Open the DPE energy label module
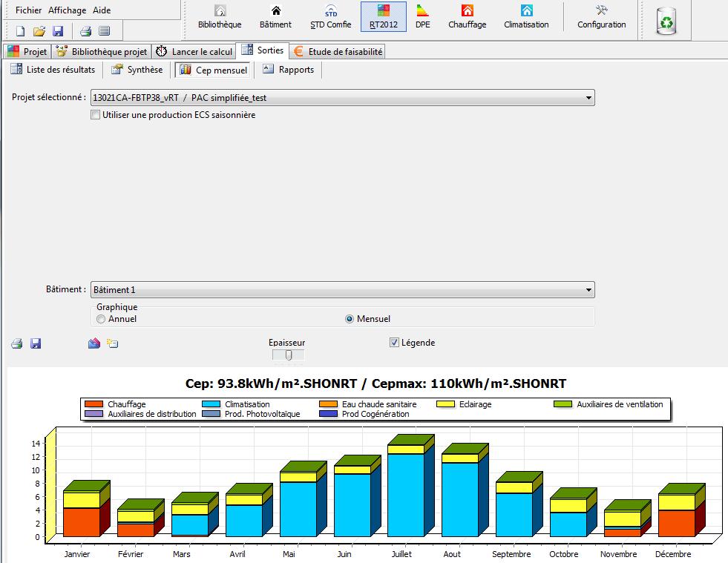The height and width of the screenshot is (563, 728). [x=422, y=17]
